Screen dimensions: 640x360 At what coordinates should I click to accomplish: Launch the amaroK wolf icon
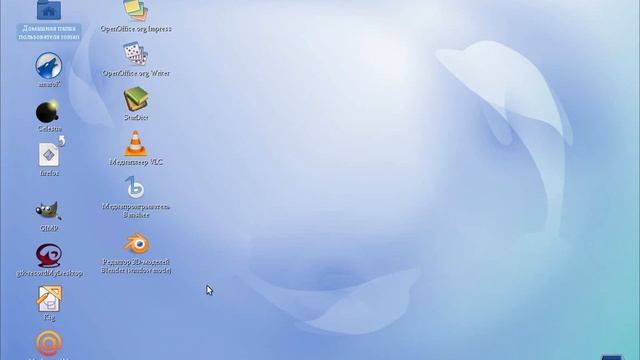[x=49, y=65]
